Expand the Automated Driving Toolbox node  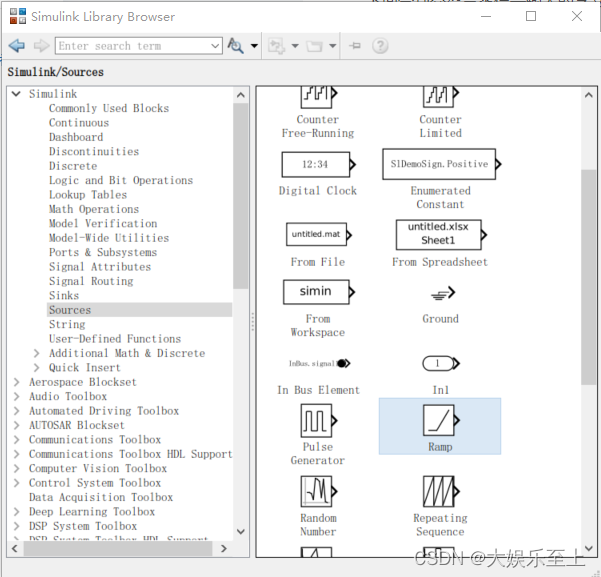16,411
